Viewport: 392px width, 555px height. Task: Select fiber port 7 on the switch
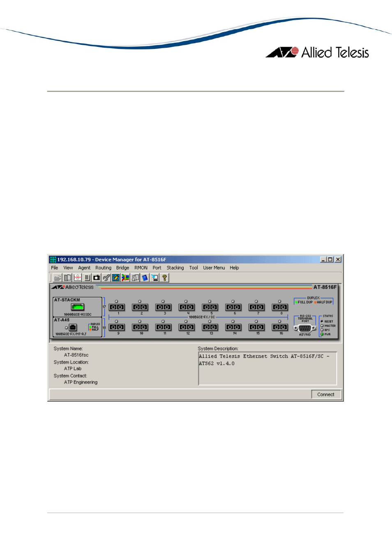(x=257, y=307)
